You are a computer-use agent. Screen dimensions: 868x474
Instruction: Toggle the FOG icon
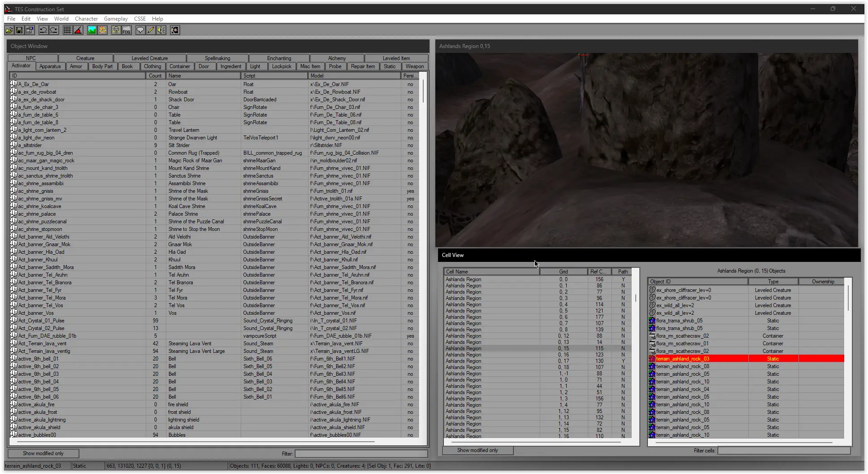126,30
